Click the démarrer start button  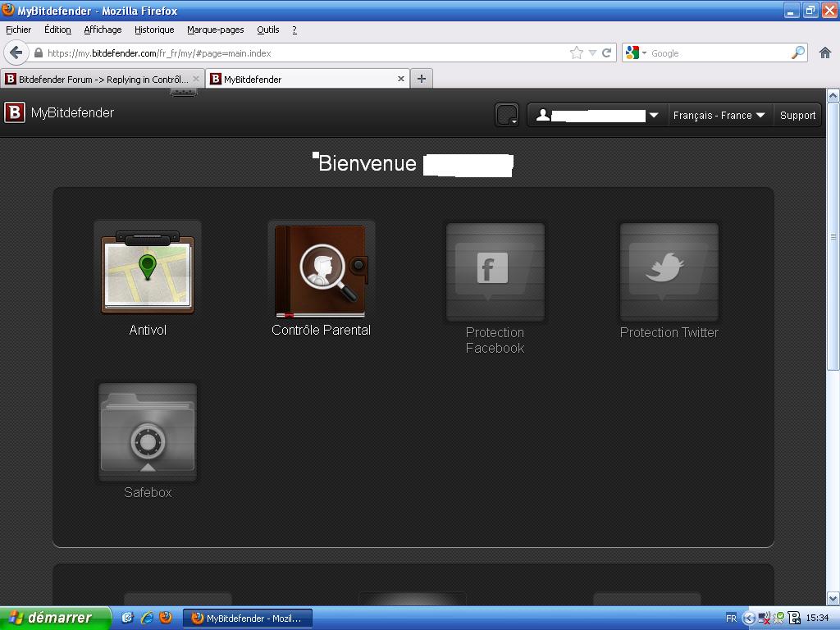tap(56, 618)
